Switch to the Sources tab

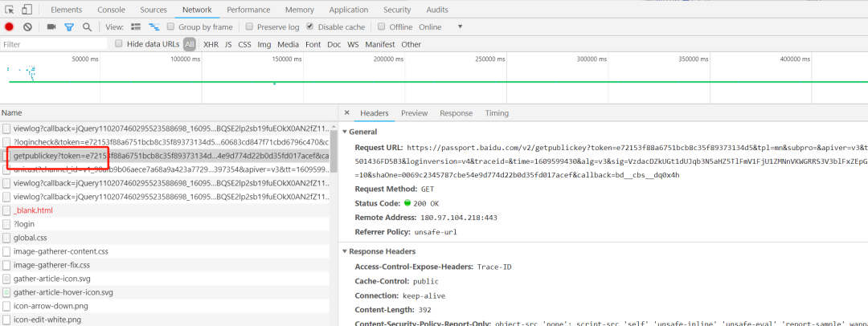(x=154, y=10)
